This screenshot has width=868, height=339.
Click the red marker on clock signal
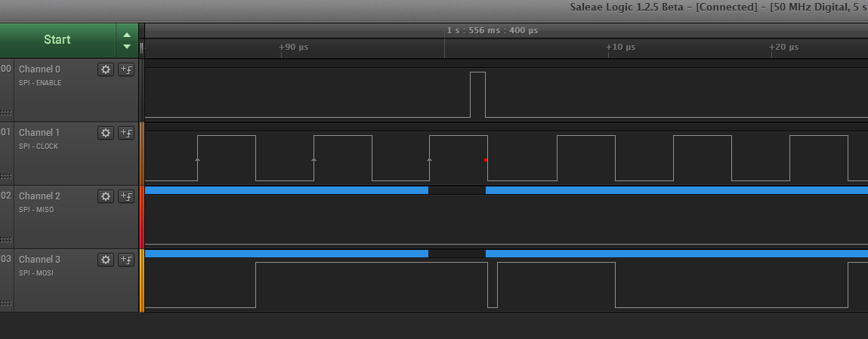tap(486, 160)
